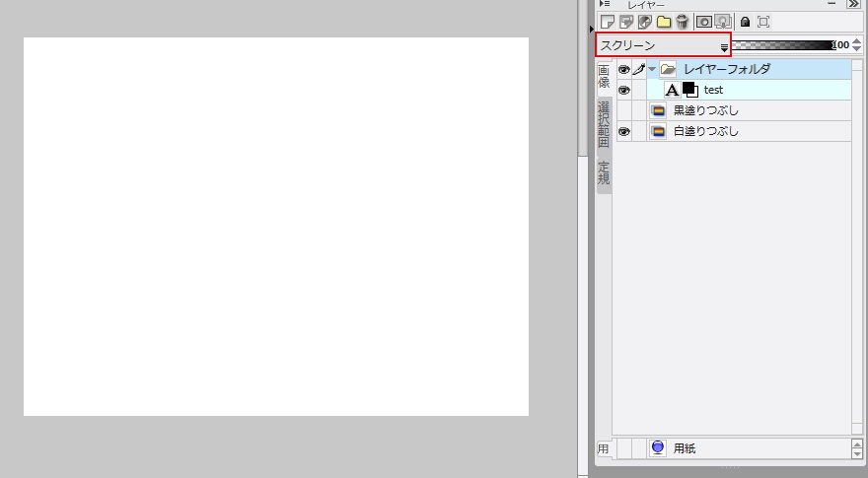The image size is (868, 478).
Task: Click the grayed-out mask apply icon
Action: [x=723, y=22]
